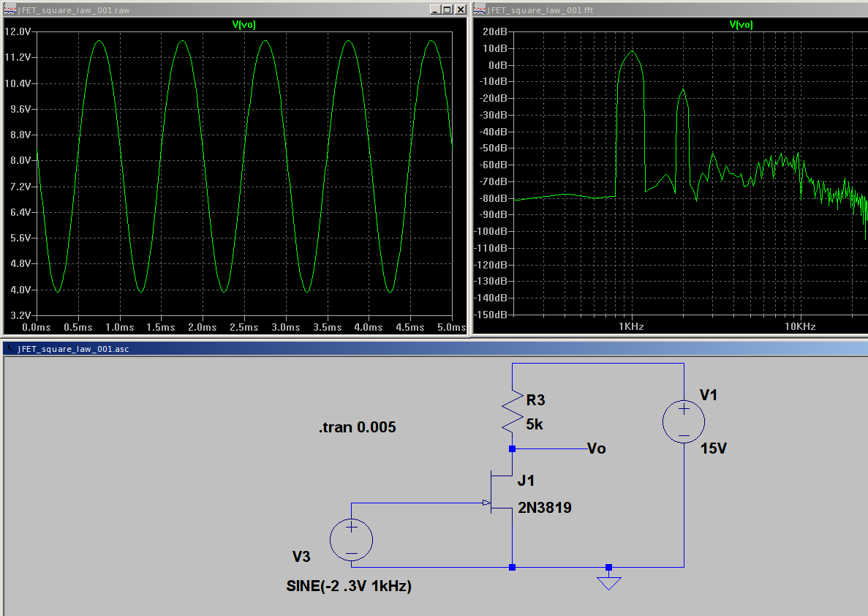Click the 3.2V label on the waveform axis

click(20, 315)
